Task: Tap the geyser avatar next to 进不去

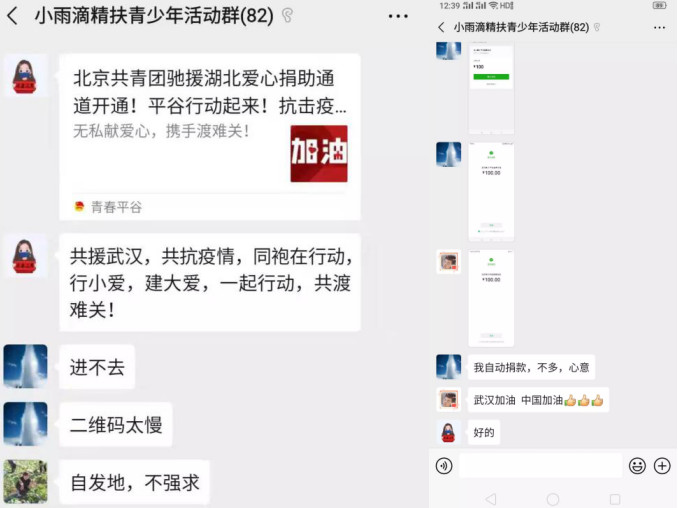Action: [26, 366]
